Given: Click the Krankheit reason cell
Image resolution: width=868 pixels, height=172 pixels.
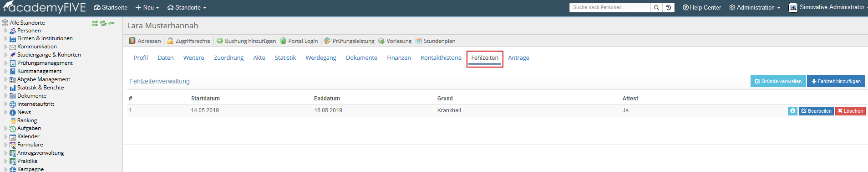Looking at the screenshot, I should click(449, 110).
